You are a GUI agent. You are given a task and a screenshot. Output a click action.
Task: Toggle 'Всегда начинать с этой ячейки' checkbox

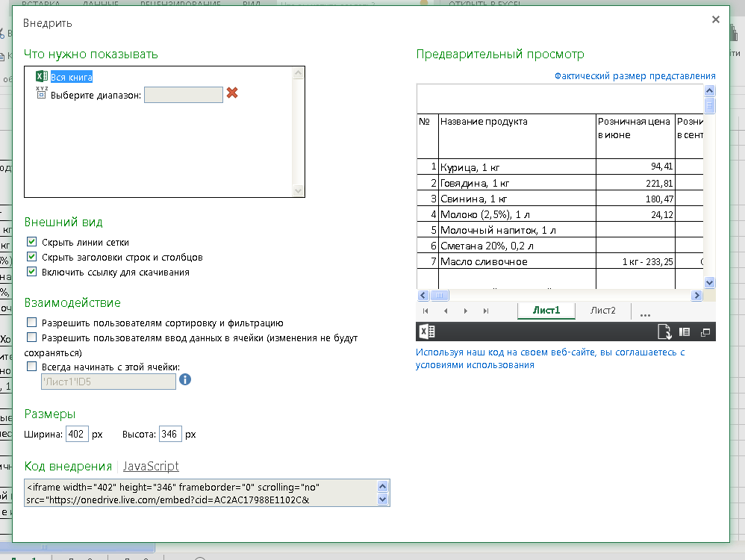click(x=31, y=366)
